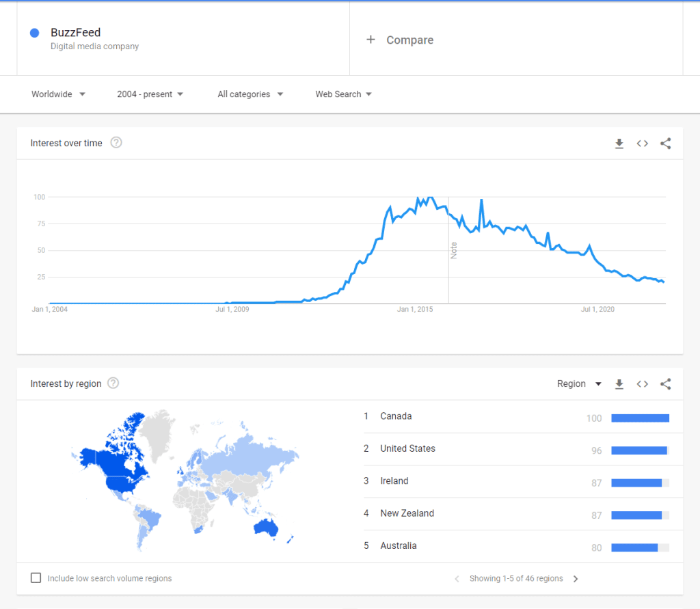This screenshot has width=700, height=609.
Task: Open help icon beside Interest by region
Action: click(x=113, y=383)
